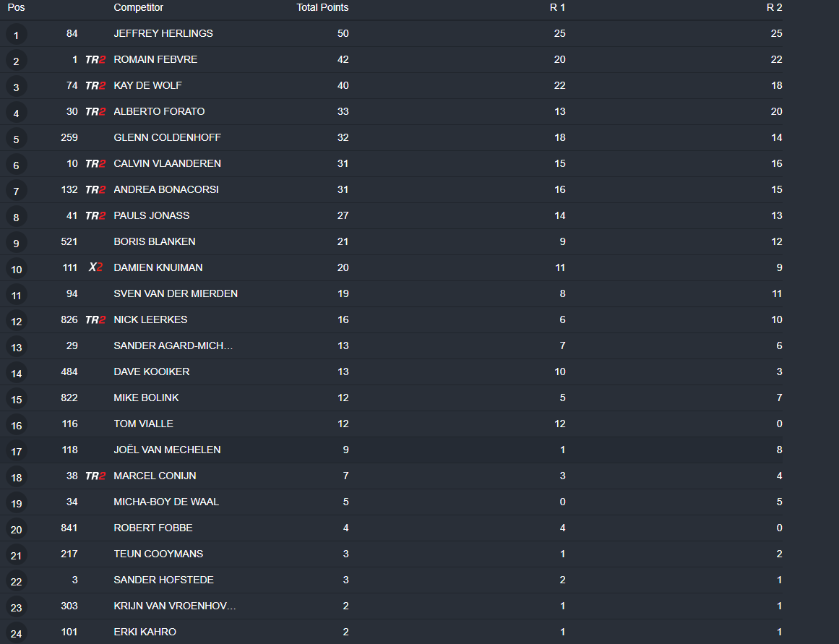The image size is (839, 644).
Task: Click the TR2 logo on Andrea Bonacorsi's row
Action: point(95,190)
